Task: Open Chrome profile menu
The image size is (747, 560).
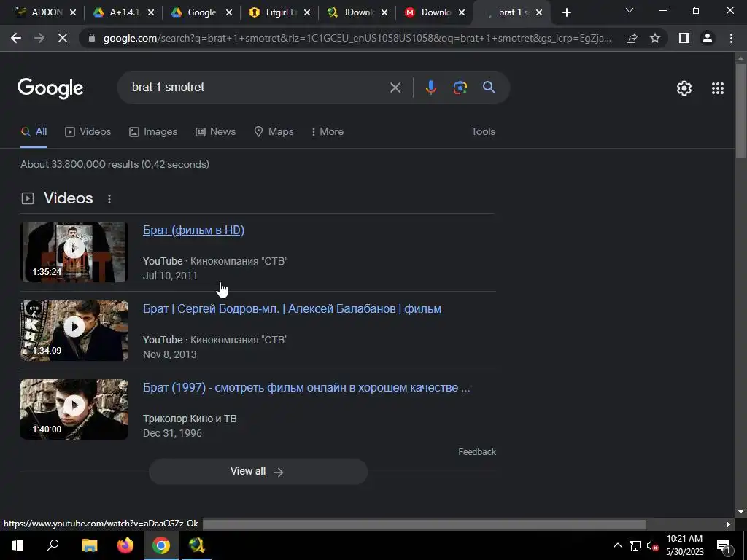Action: pyautogui.click(x=708, y=38)
